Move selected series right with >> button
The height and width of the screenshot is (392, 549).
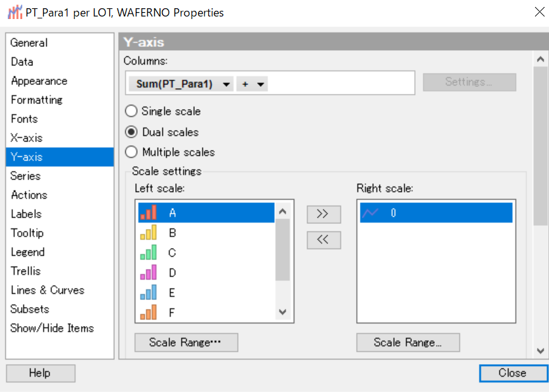point(324,214)
